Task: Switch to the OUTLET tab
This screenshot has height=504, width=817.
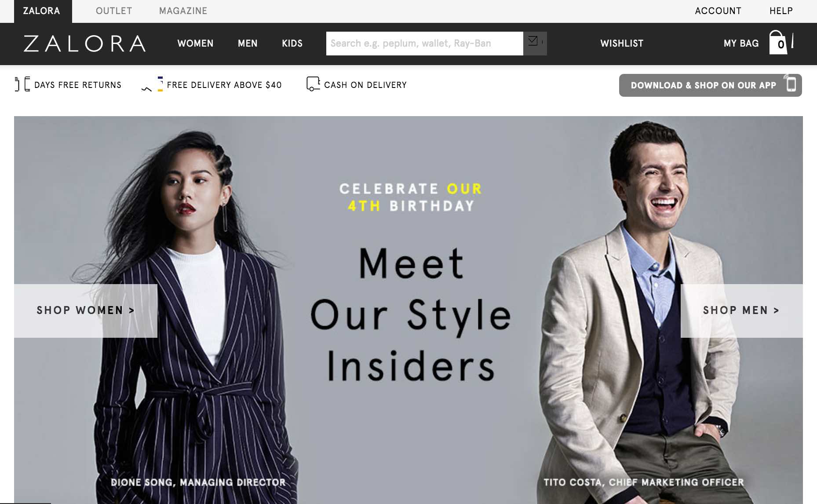Action: pos(114,11)
